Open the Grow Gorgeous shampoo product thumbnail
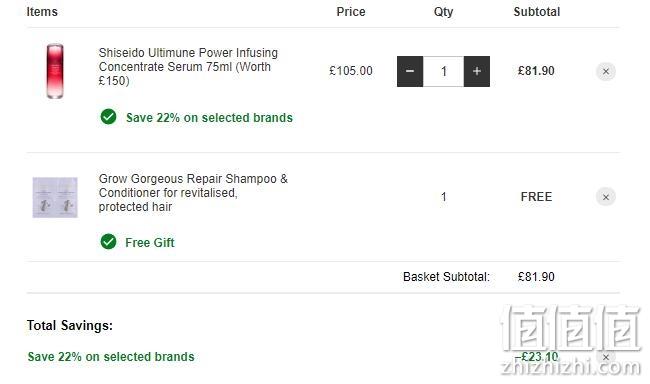This screenshot has height=384, width=650. pyautogui.click(x=55, y=197)
